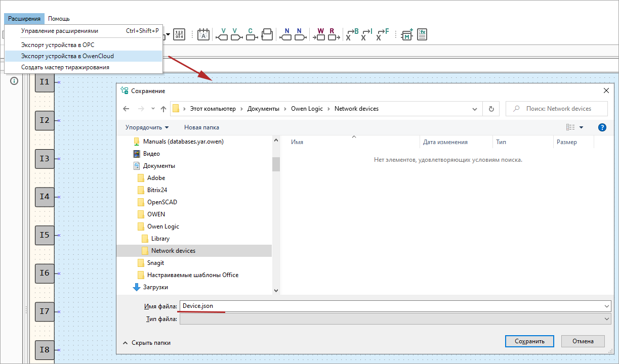Expand the file name dropdown arrow
The height and width of the screenshot is (364, 619).
(606, 306)
